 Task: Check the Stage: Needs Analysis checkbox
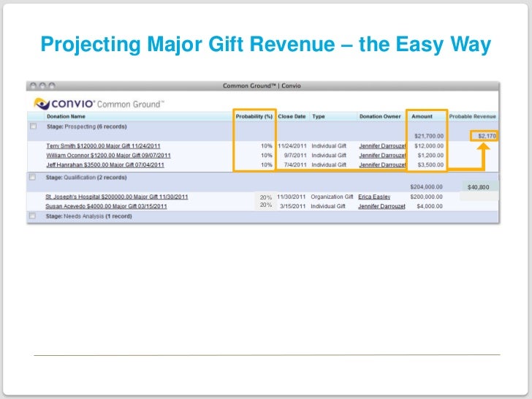click(33, 216)
